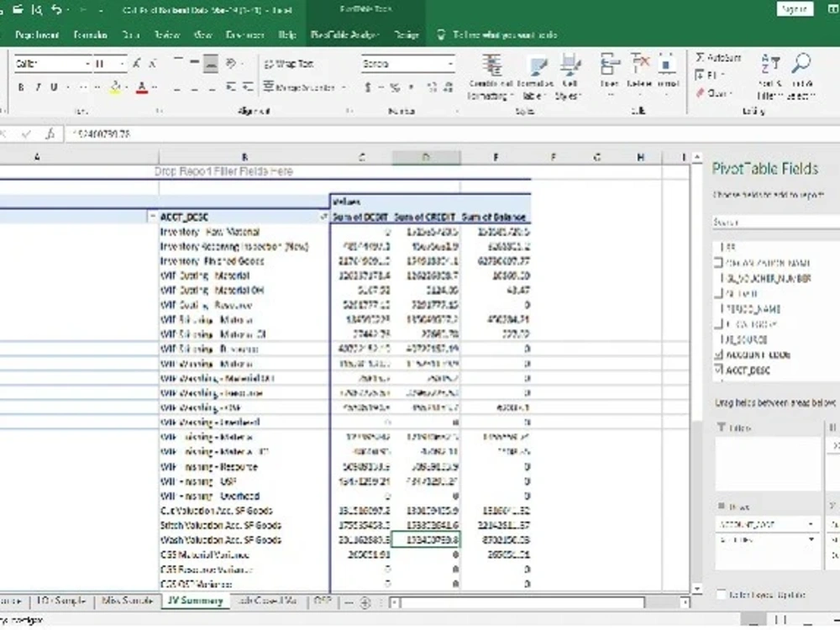Image resolution: width=840 pixels, height=630 pixels.
Task: Open the View tab
Action: [x=202, y=34]
